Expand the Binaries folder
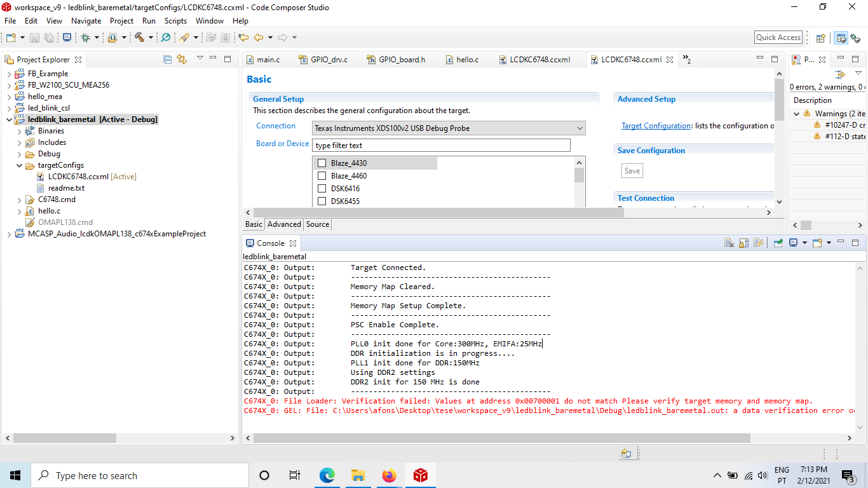868x488 pixels. [19, 131]
